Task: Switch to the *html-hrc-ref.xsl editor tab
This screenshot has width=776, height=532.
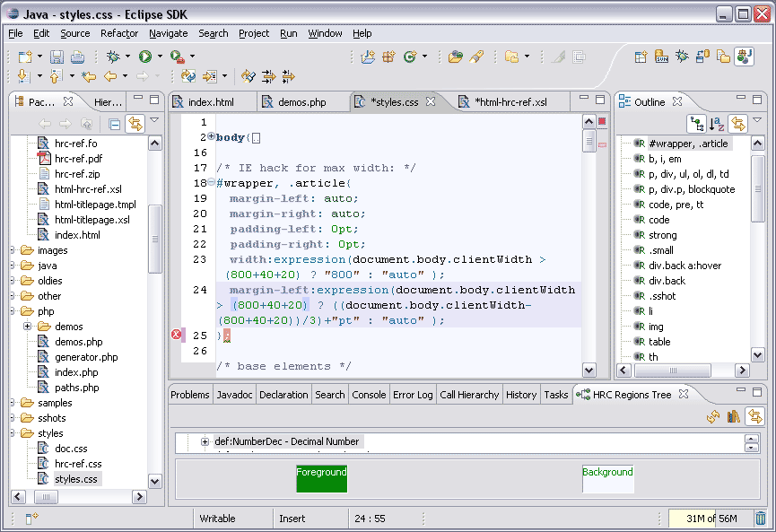Action: coord(510,102)
